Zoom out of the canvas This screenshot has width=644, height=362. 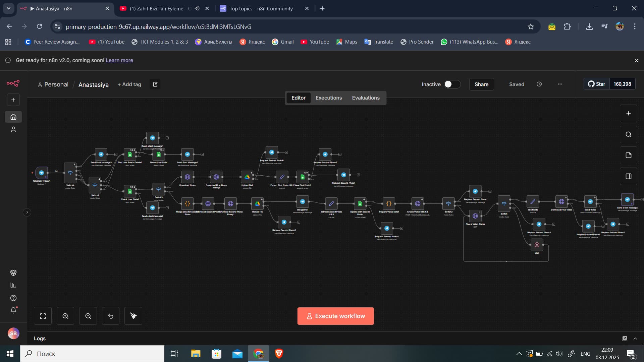tap(88, 316)
